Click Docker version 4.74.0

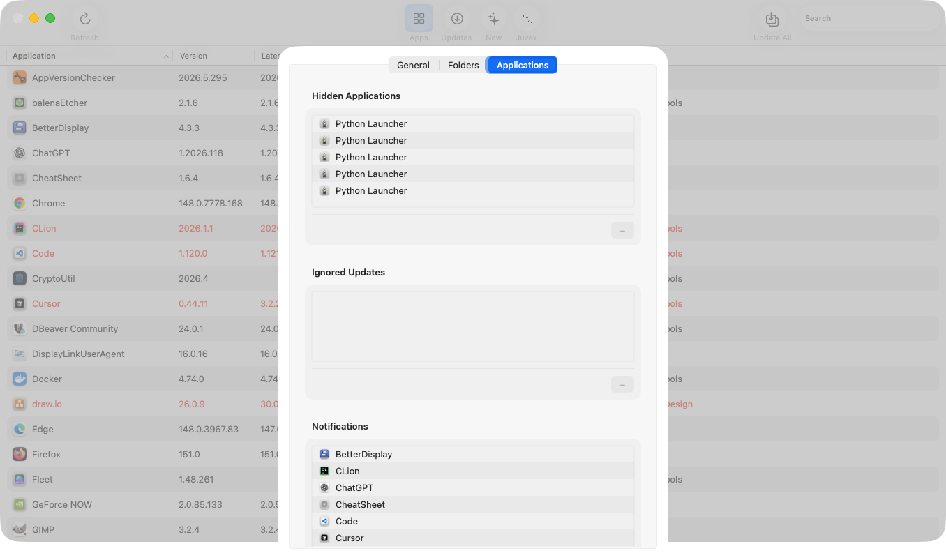click(191, 379)
